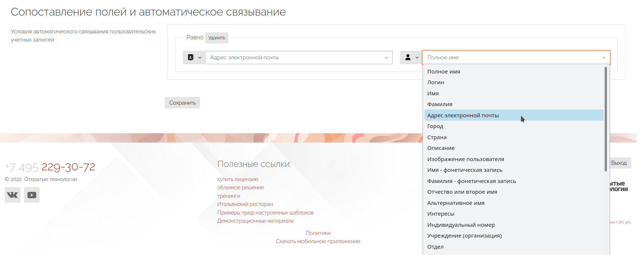Follow the Итальянский ресторан link
The image size is (644, 255).
tap(245, 204)
